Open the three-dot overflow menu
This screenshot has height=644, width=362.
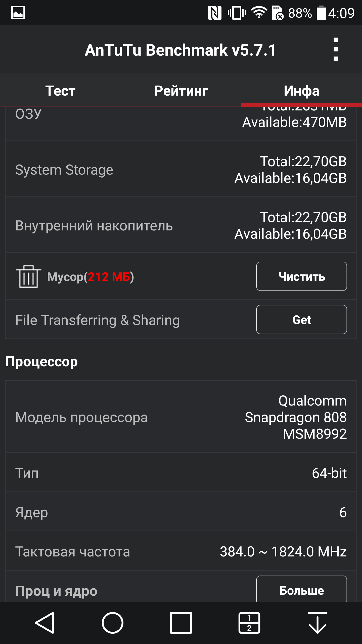pos(336,50)
